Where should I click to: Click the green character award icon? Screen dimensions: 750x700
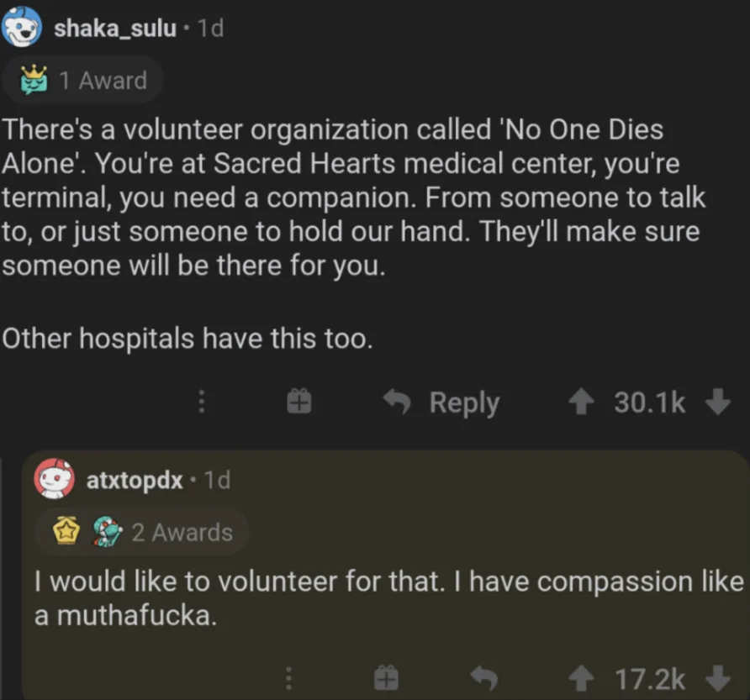tap(105, 532)
